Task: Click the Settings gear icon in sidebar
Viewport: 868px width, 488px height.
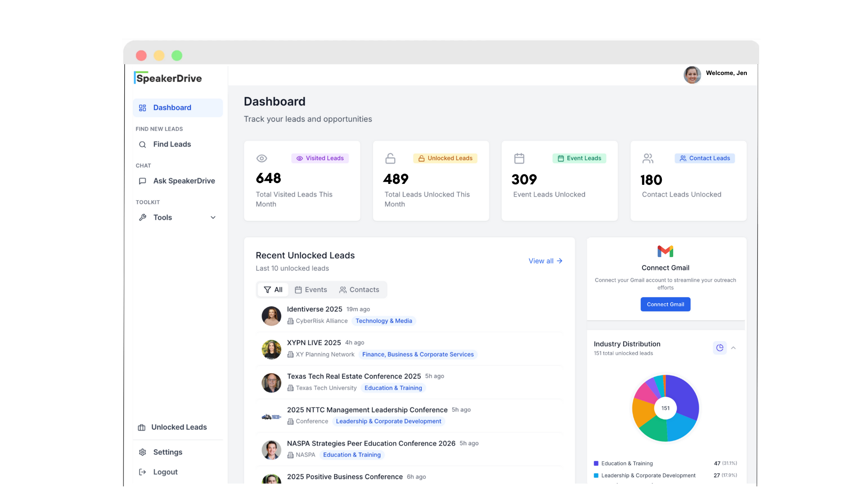Action: (142, 452)
